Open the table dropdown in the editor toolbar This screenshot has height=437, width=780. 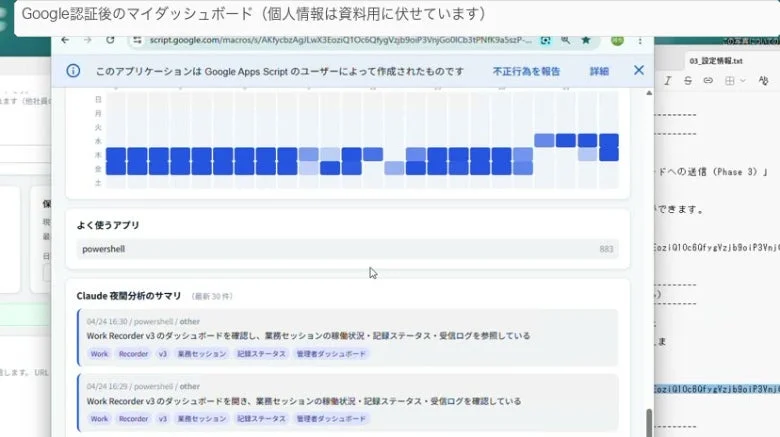coord(735,80)
